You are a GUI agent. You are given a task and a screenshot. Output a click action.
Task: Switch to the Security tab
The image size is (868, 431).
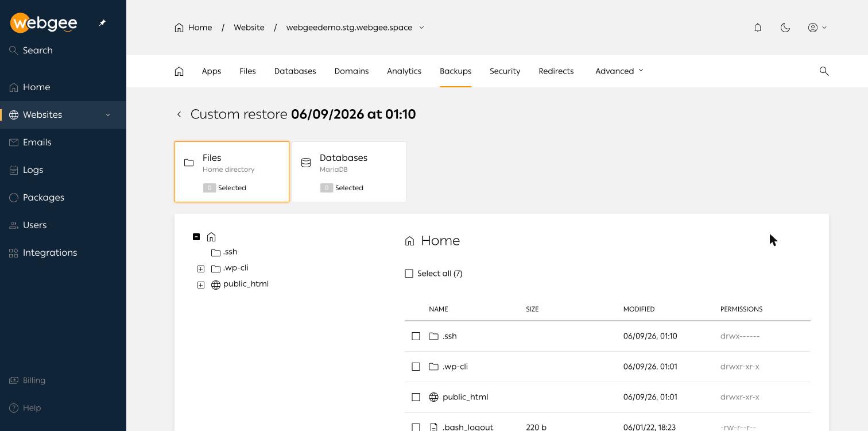[x=505, y=71]
